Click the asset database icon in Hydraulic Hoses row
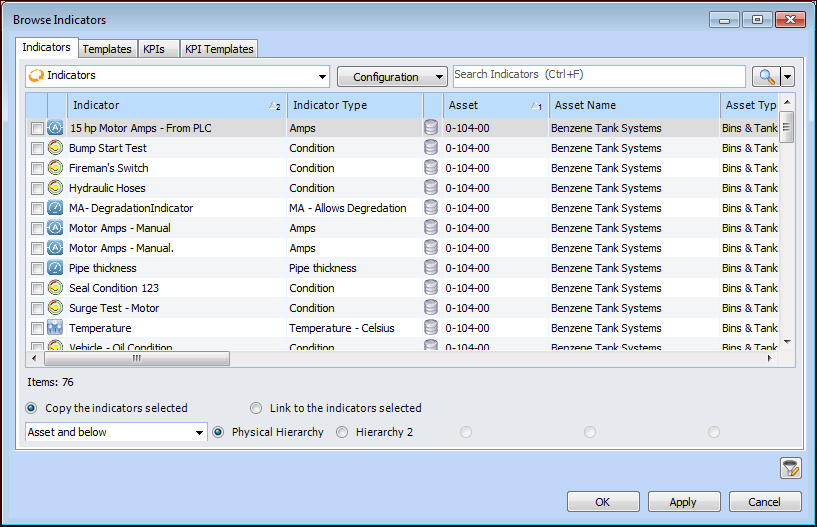This screenshot has width=817, height=527. coord(431,188)
